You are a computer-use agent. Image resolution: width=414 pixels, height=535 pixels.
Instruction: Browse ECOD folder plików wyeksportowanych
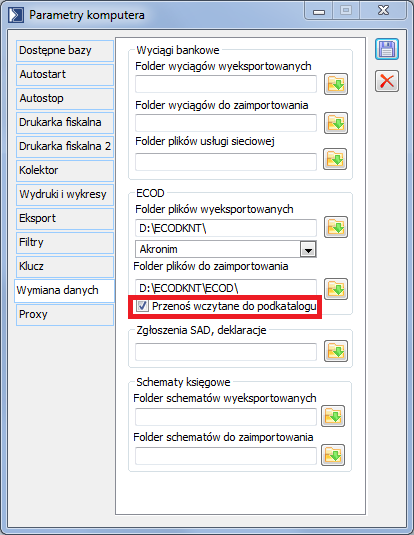pos(336,227)
